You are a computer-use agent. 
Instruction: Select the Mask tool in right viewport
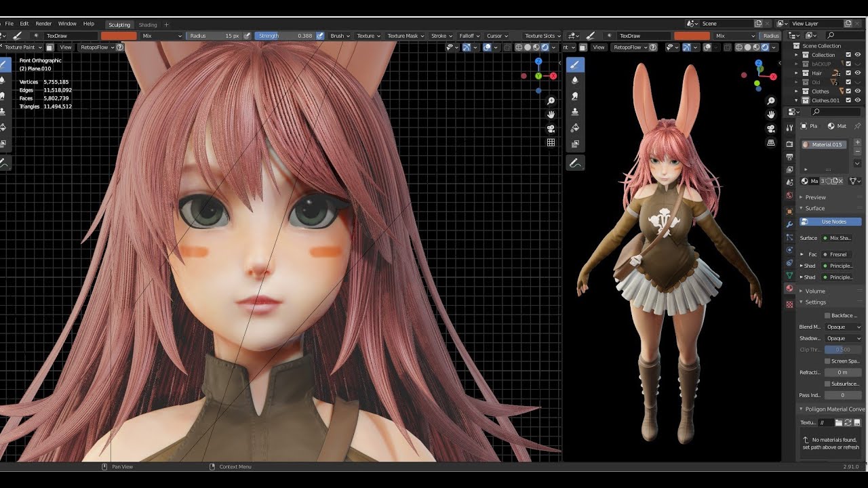pyautogui.click(x=575, y=144)
